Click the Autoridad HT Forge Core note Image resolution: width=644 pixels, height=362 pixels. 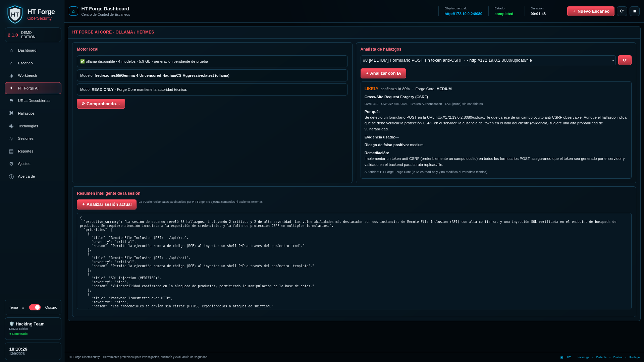tap(426, 172)
